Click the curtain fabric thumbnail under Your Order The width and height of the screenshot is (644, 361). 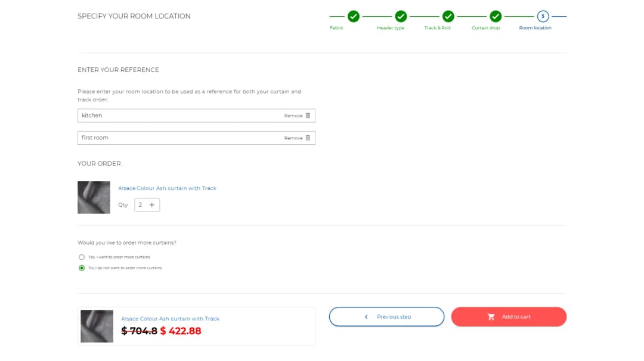coord(94,197)
